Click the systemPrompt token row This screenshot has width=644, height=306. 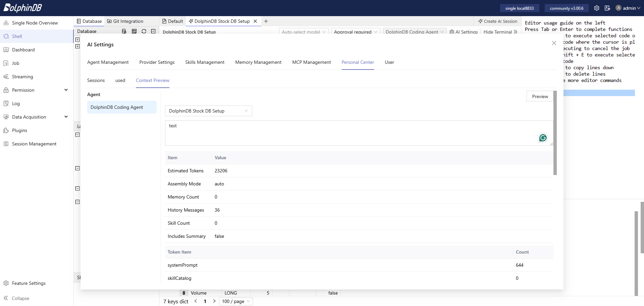tap(359, 265)
